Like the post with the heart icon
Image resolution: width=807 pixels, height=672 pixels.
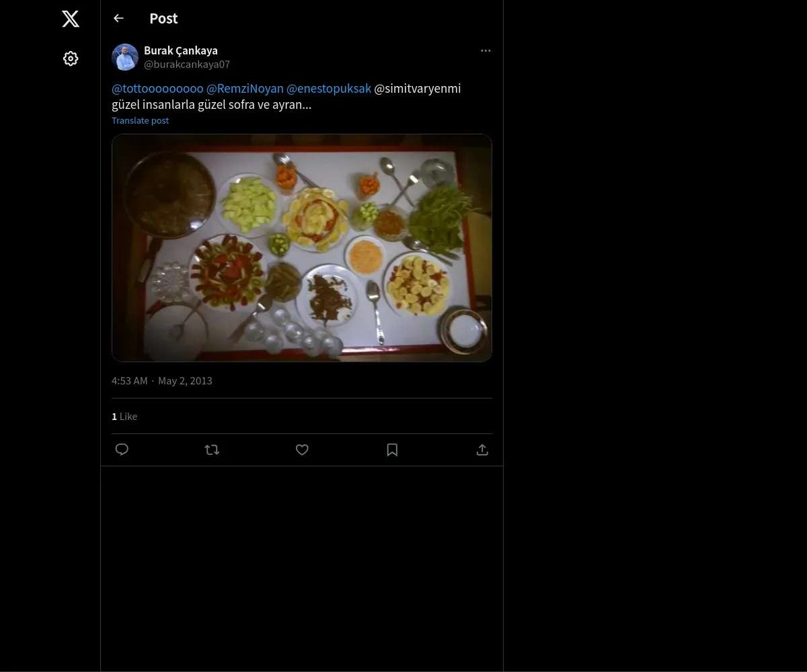(x=302, y=450)
